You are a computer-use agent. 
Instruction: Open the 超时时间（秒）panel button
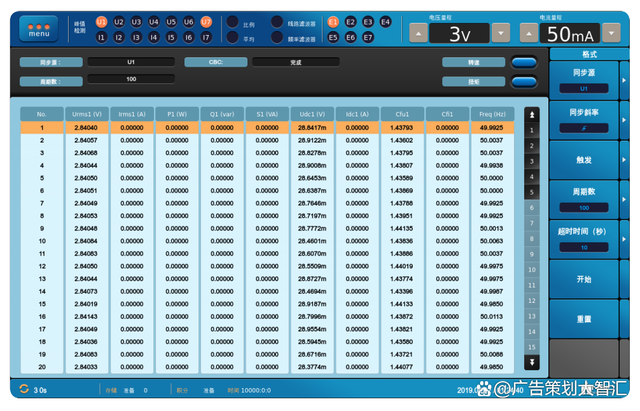tap(584, 240)
